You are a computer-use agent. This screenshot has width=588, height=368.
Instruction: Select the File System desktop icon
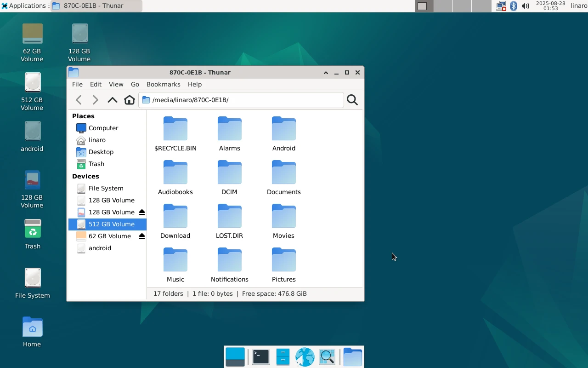click(33, 283)
